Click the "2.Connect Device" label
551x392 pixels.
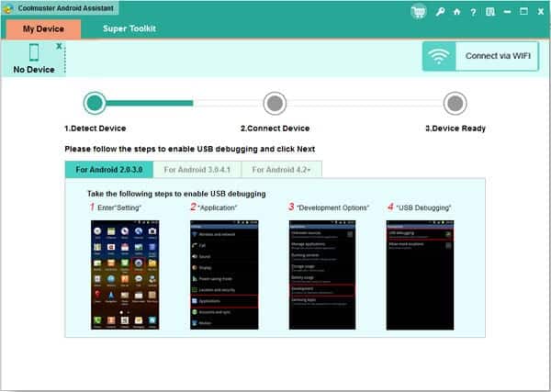click(x=275, y=129)
